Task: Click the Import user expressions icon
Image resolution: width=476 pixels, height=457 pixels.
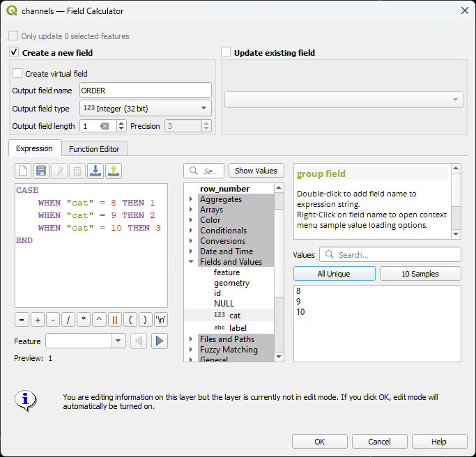Action: click(95, 171)
